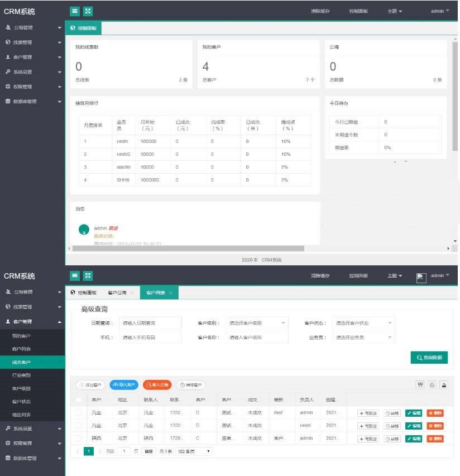Viewport: 460px width, 476px height.
Task: Tick checkbox for the row with dssf
Action: click(79, 412)
